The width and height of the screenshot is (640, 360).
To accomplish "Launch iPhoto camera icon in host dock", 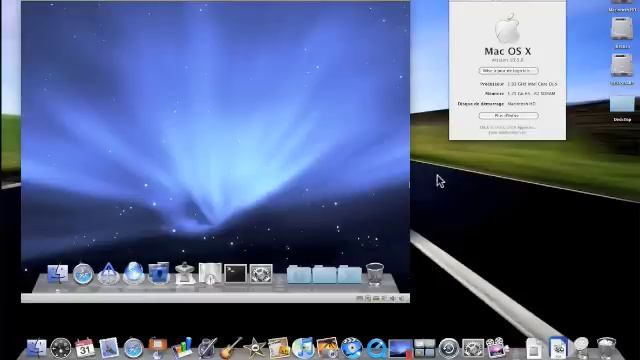I will pyautogui.click(x=327, y=348).
